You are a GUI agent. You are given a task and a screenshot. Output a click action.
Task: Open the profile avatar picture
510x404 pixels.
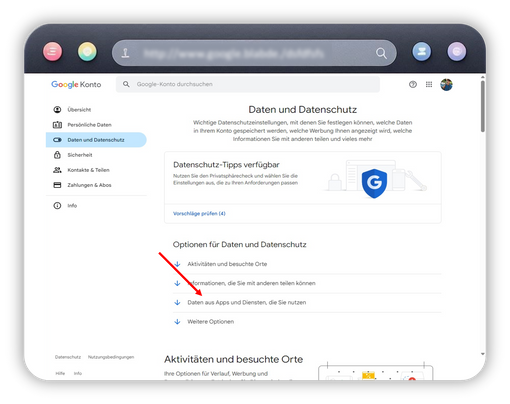446,84
